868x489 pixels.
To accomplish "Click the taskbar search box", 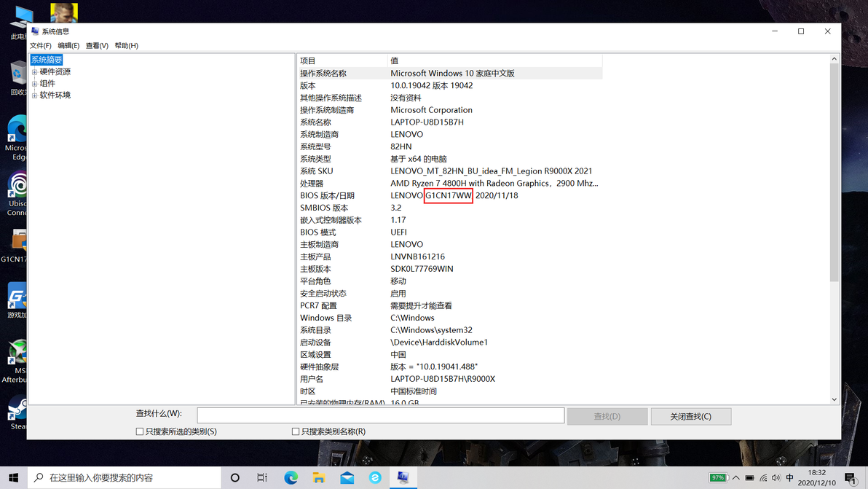I will (124, 477).
